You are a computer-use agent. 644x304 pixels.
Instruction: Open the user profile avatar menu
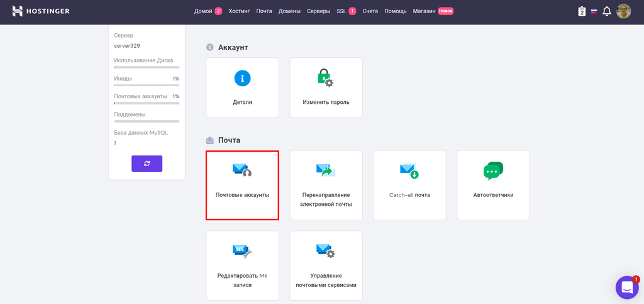623,11
